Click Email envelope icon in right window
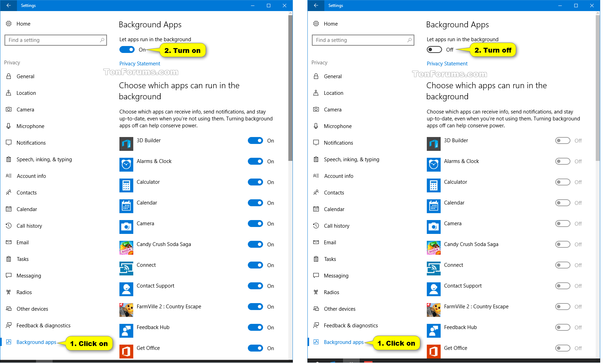Image resolution: width=603 pixels, height=364 pixels. [x=316, y=242]
